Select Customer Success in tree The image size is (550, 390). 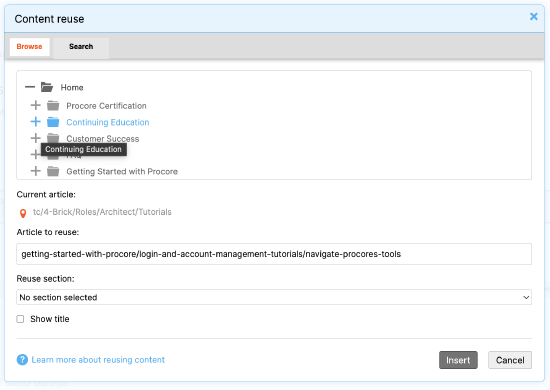tap(103, 139)
